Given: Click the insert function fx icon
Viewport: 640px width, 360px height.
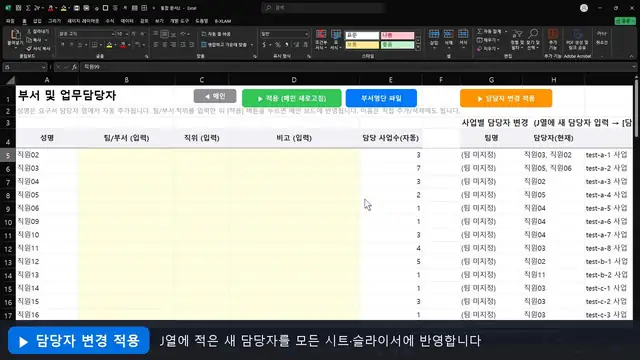Looking at the screenshot, I should click(74, 67).
